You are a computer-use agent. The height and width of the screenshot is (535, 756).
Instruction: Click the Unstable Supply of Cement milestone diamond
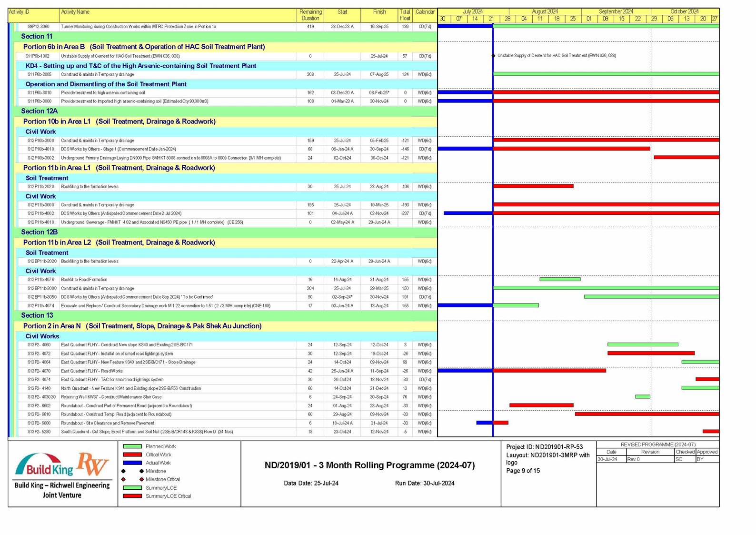pos(493,56)
